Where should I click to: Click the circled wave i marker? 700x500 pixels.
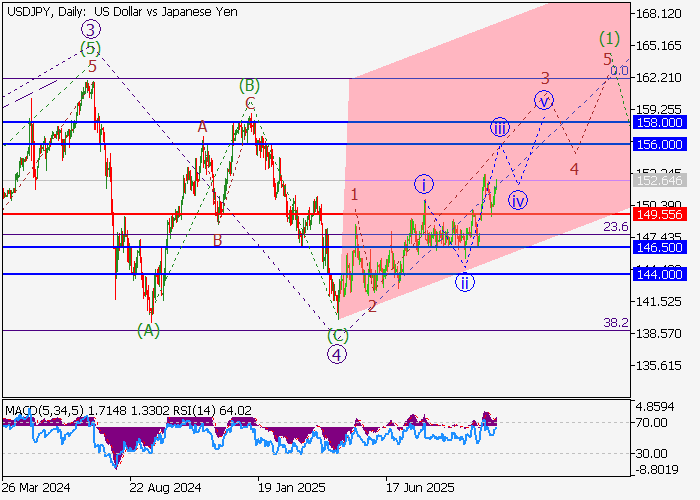pos(425,184)
